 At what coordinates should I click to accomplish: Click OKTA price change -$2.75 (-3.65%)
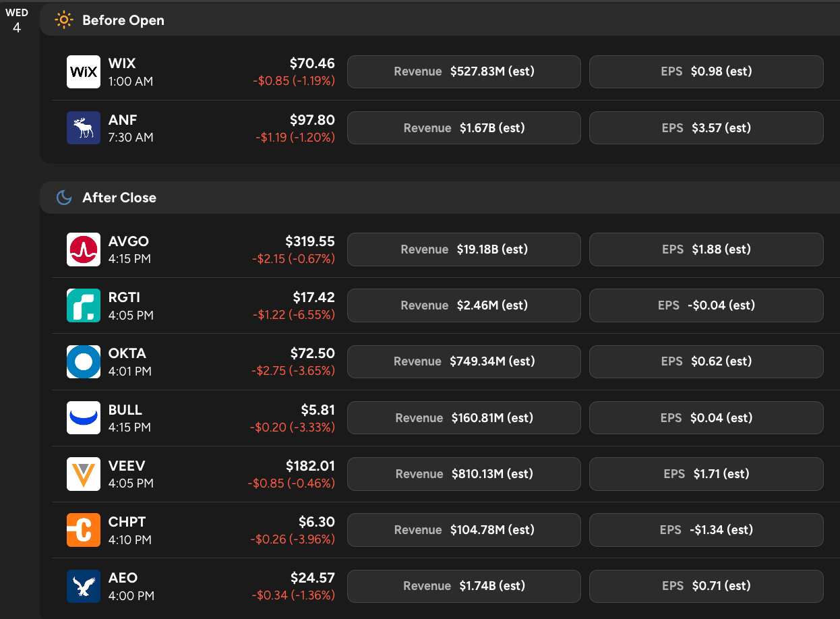click(293, 371)
